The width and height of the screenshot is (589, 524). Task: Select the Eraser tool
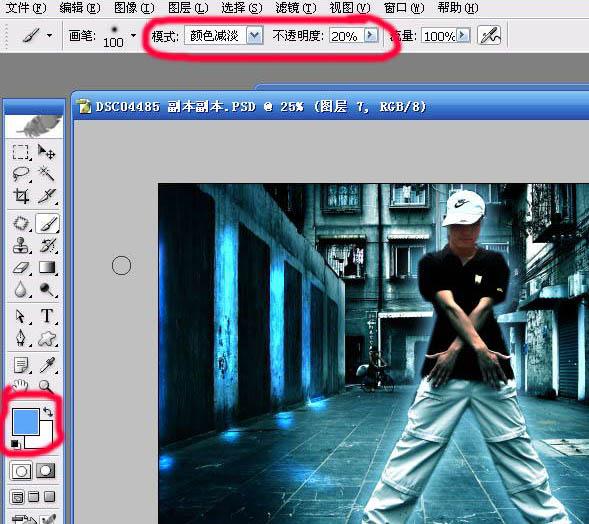click(x=20, y=268)
